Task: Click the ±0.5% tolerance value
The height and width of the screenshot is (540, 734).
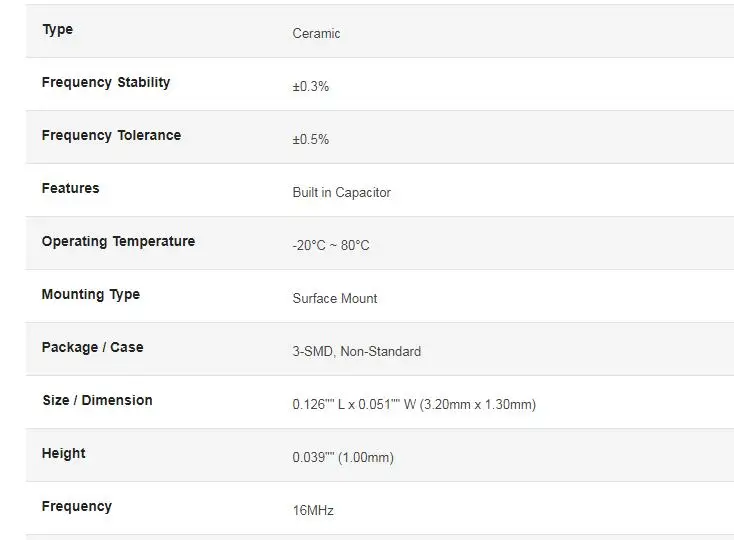Action: click(x=310, y=140)
